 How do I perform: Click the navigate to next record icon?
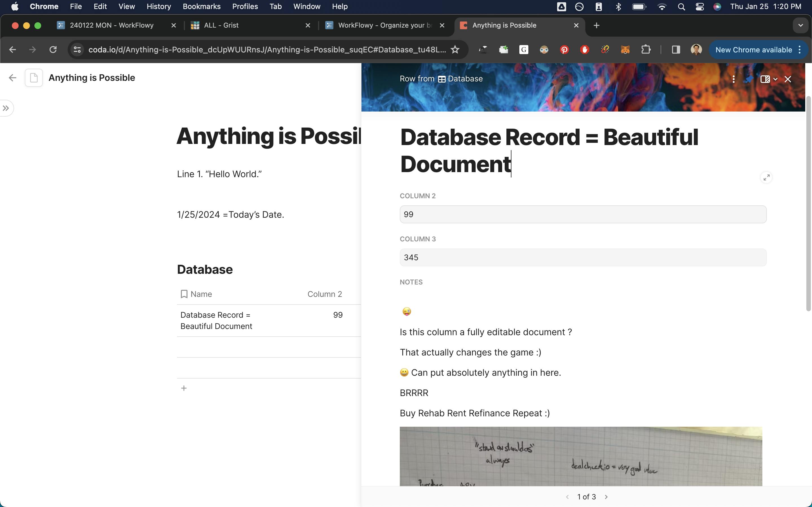(606, 497)
